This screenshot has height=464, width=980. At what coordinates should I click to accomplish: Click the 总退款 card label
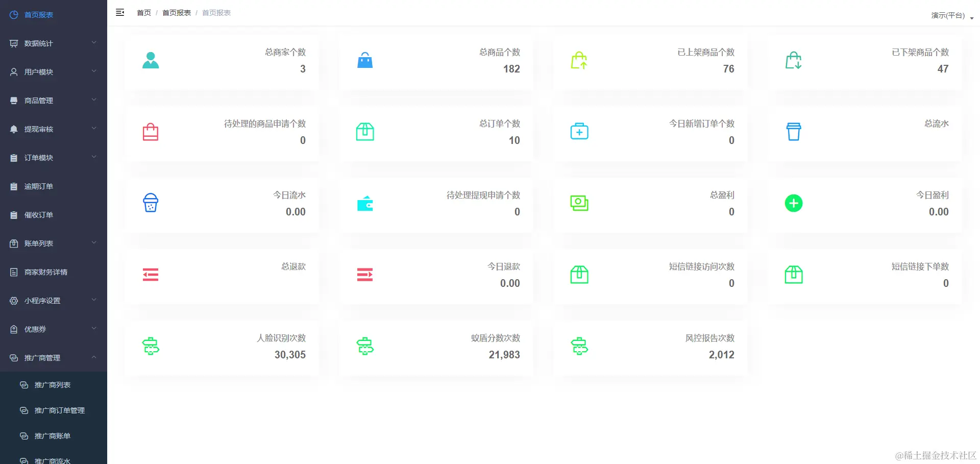(x=293, y=266)
